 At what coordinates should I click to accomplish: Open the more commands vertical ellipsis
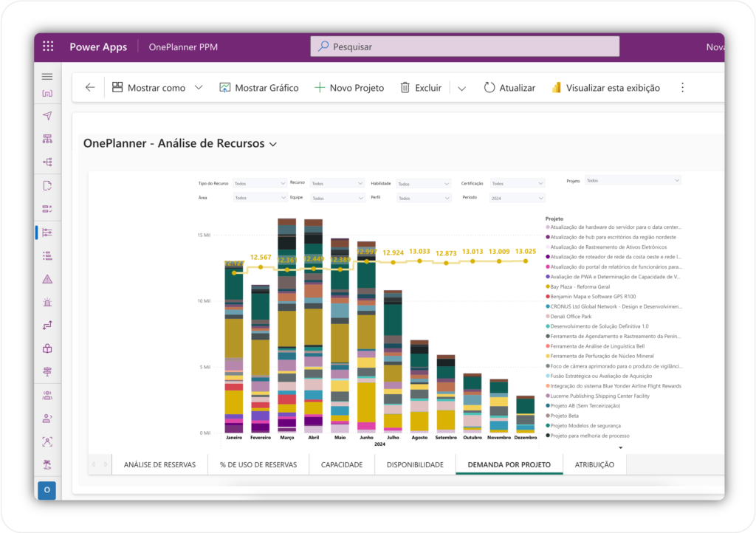[682, 87]
